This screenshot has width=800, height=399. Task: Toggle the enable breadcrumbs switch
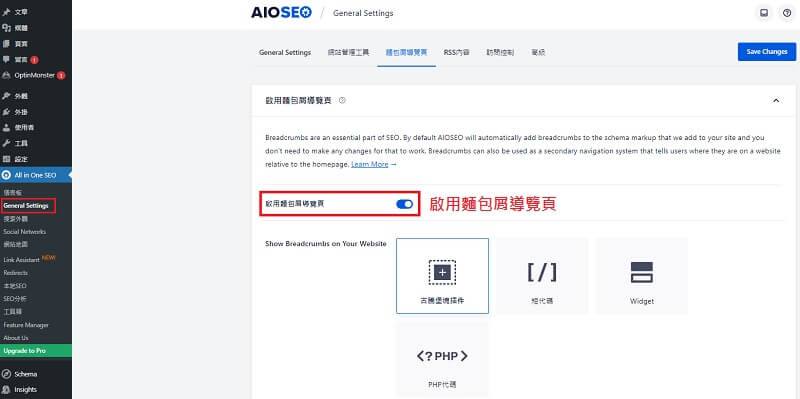(405, 204)
